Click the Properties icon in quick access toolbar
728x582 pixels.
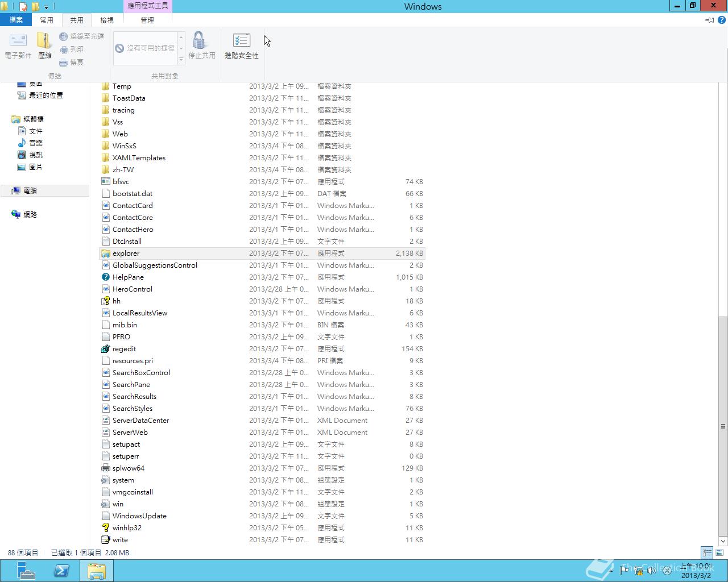(23, 7)
